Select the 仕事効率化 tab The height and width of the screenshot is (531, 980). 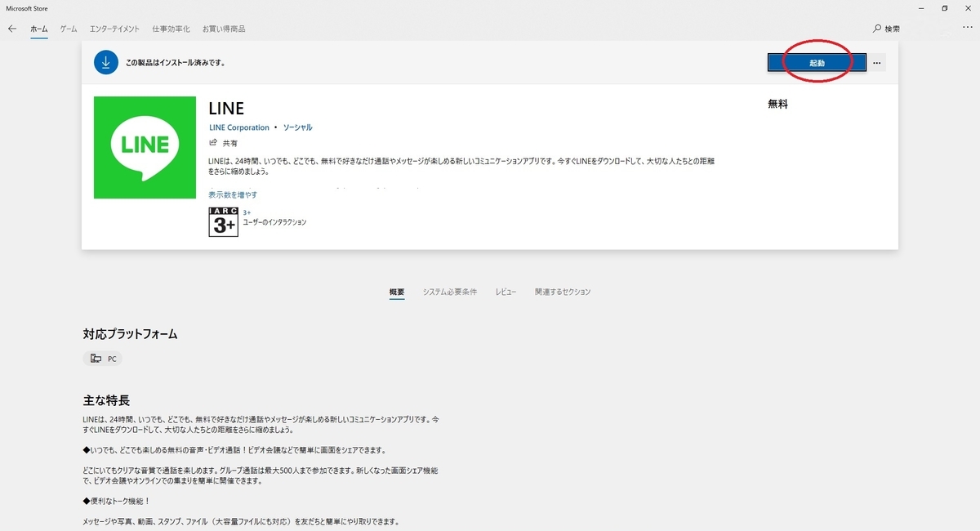point(171,29)
